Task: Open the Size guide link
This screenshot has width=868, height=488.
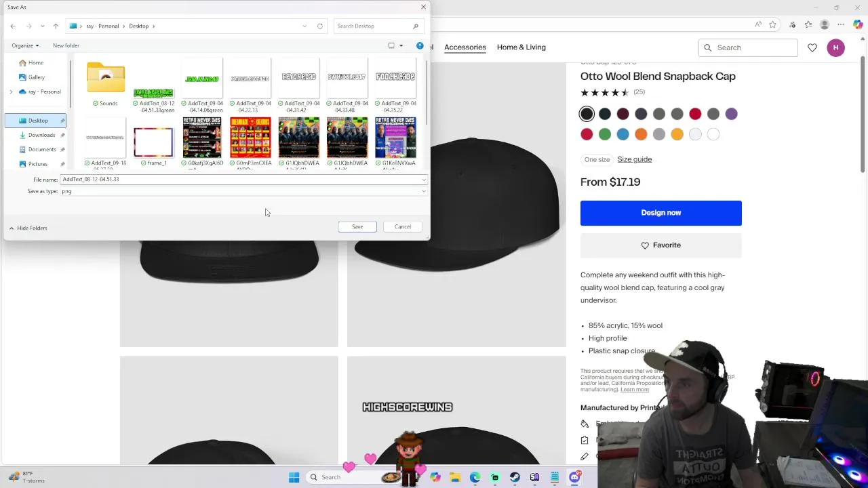Action: tap(634, 159)
